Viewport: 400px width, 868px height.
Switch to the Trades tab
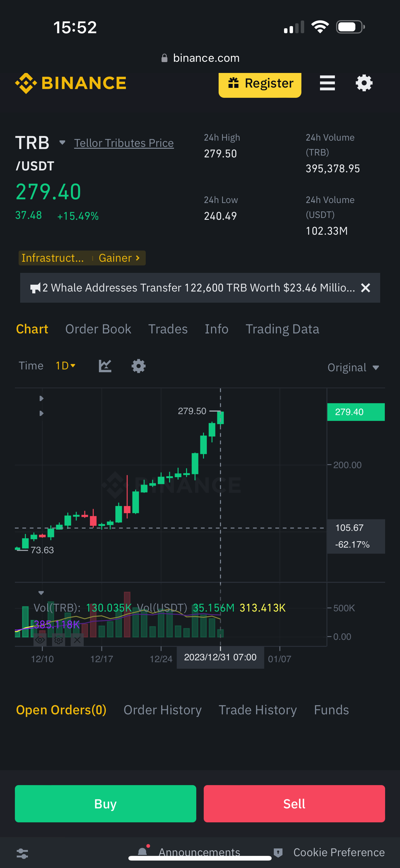click(x=168, y=329)
